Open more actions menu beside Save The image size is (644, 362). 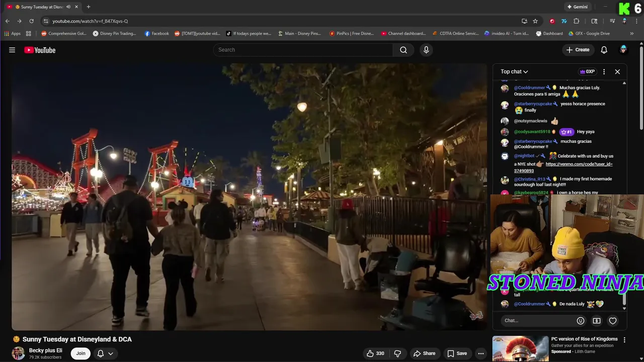click(x=481, y=353)
